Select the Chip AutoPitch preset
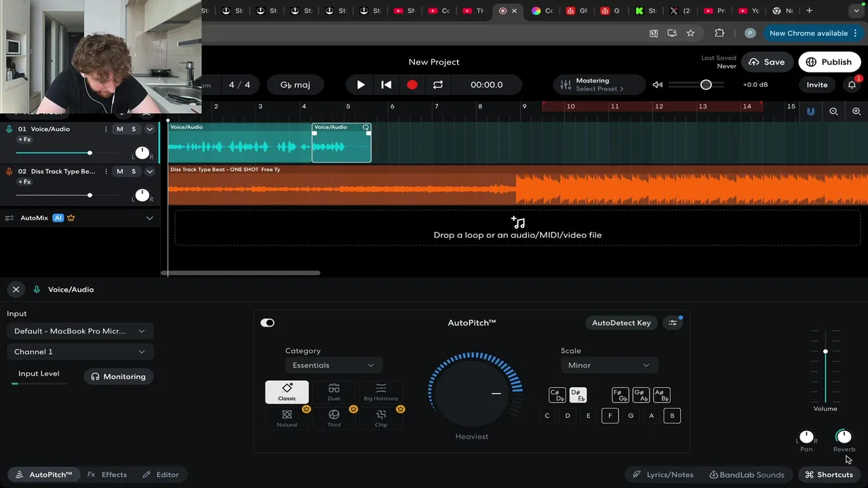This screenshot has height=488, width=868. coord(381,418)
